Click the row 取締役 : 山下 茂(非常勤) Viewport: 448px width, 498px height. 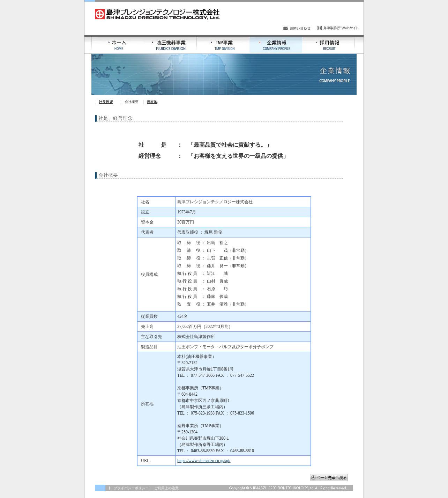coord(213,250)
